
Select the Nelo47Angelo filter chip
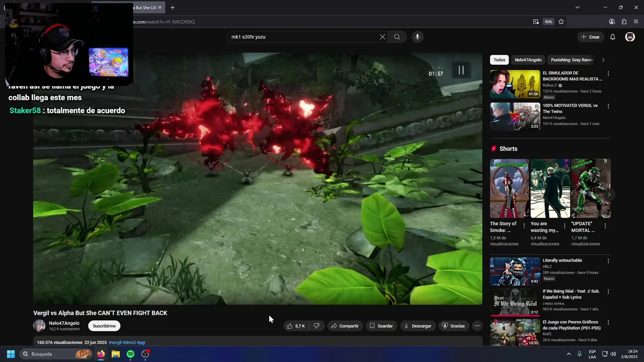click(x=528, y=60)
